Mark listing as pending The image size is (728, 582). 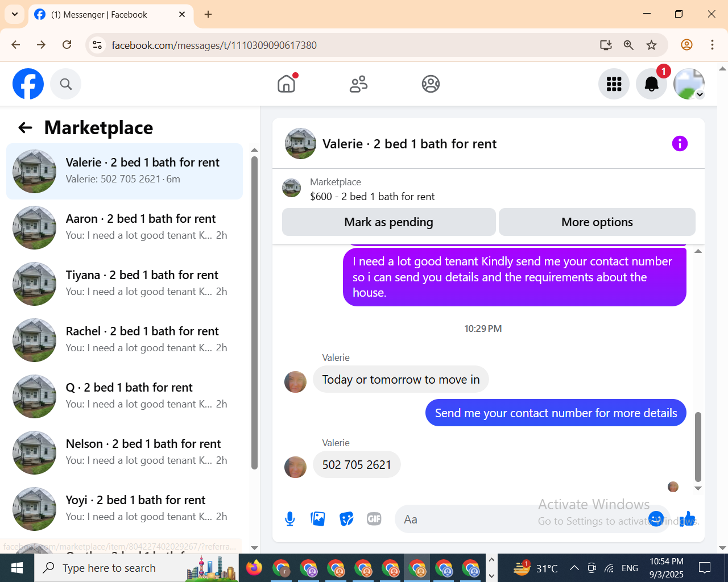tap(389, 222)
